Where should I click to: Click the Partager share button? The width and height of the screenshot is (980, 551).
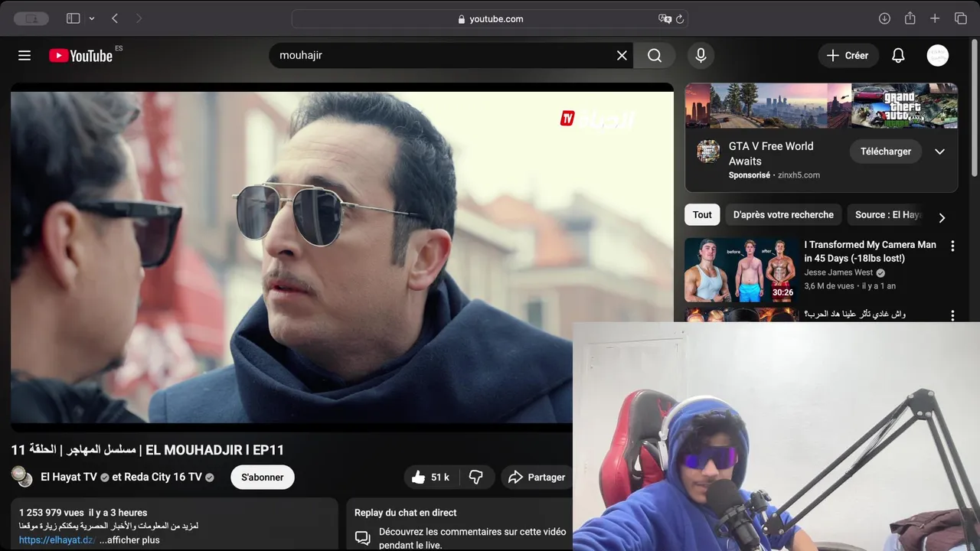point(537,477)
